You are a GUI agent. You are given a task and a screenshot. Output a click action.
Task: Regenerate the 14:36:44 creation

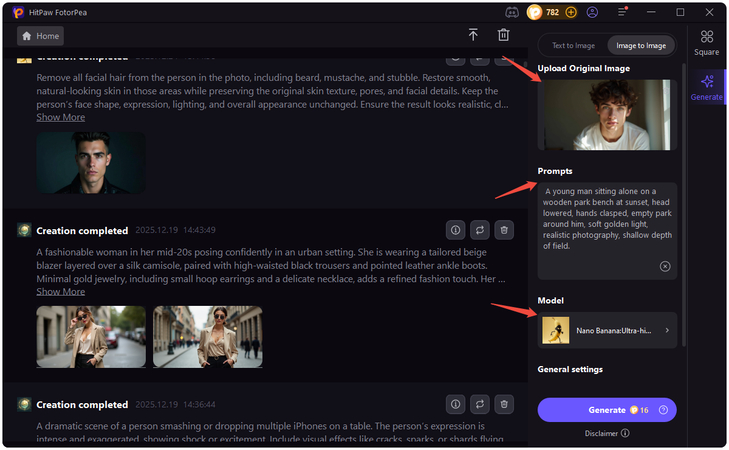tap(480, 404)
